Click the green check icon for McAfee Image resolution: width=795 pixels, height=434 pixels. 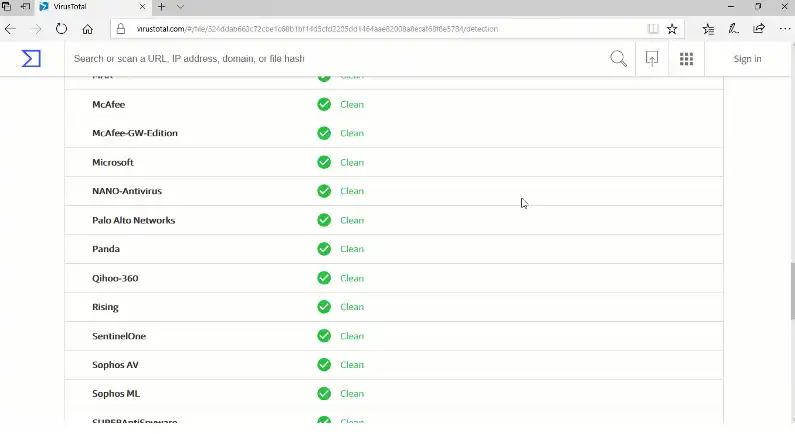click(x=324, y=104)
